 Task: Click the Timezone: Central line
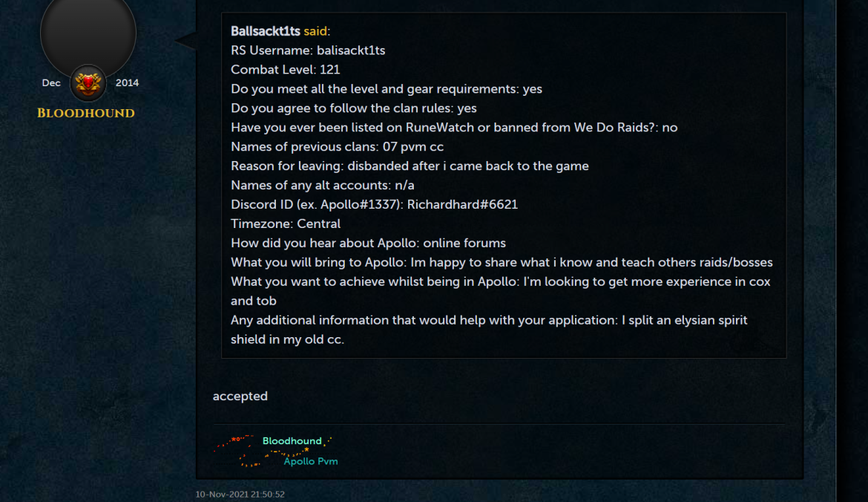coord(286,224)
